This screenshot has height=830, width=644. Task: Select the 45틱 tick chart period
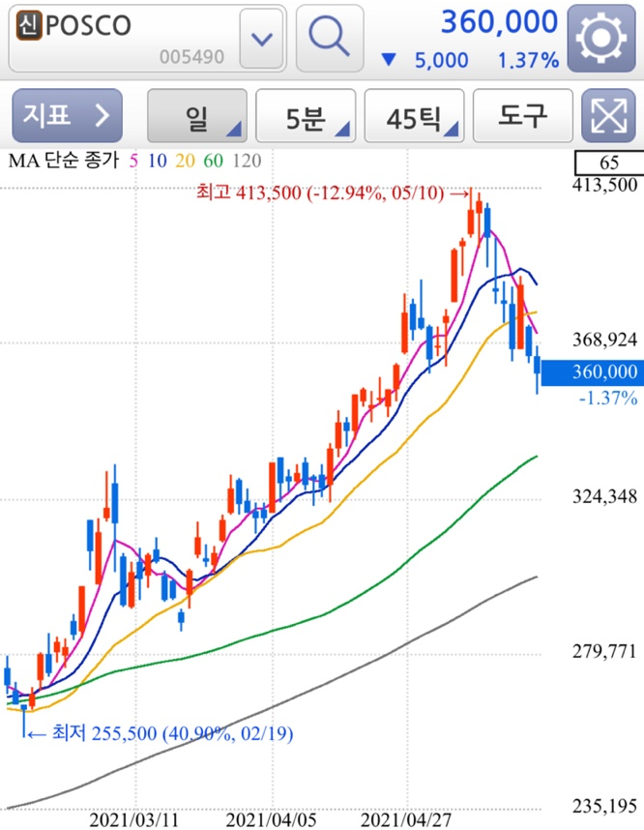[414, 116]
